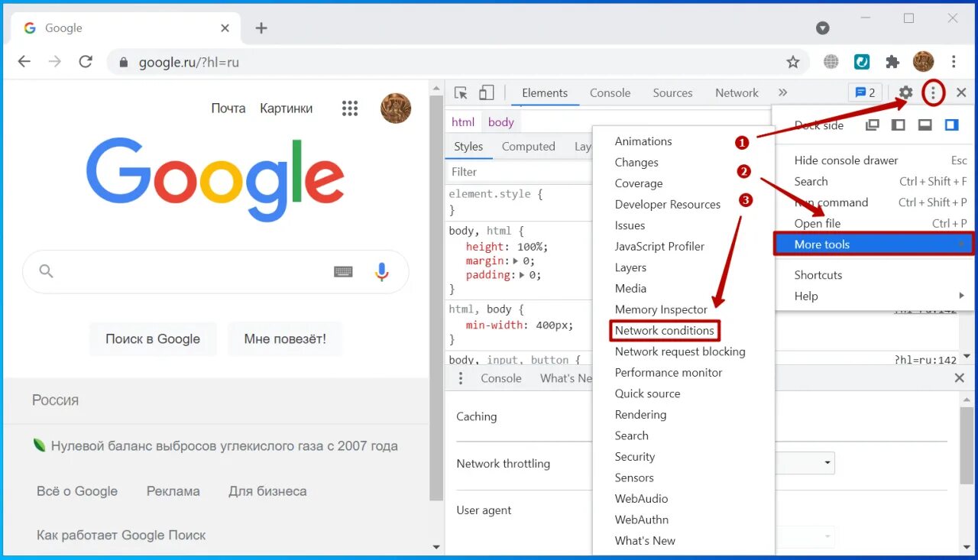The width and height of the screenshot is (978, 560).
Task: Click the Всё о Google link
Action: (77, 491)
